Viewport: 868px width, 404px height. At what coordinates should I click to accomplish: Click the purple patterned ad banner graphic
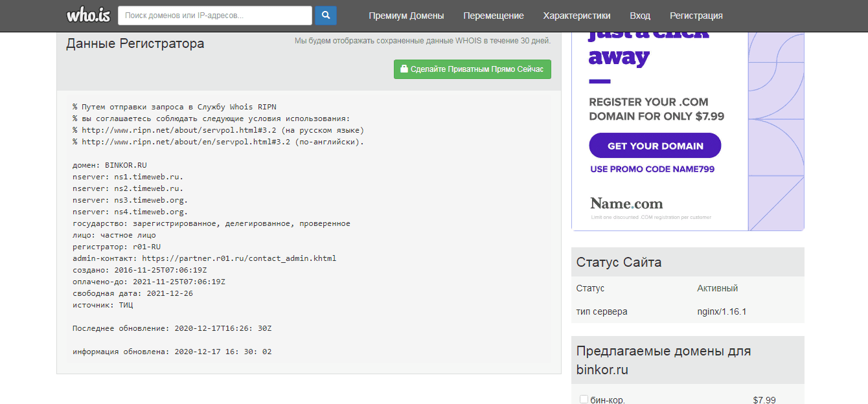pos(776,129)
